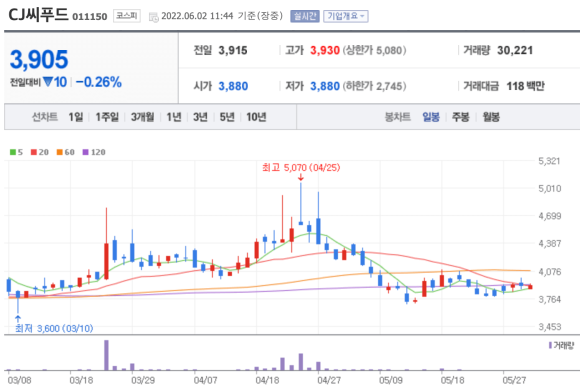The height and width of the screenshot is (391, 580).
Task: Click the down triangle change indicator
Action: click(48, 81)
